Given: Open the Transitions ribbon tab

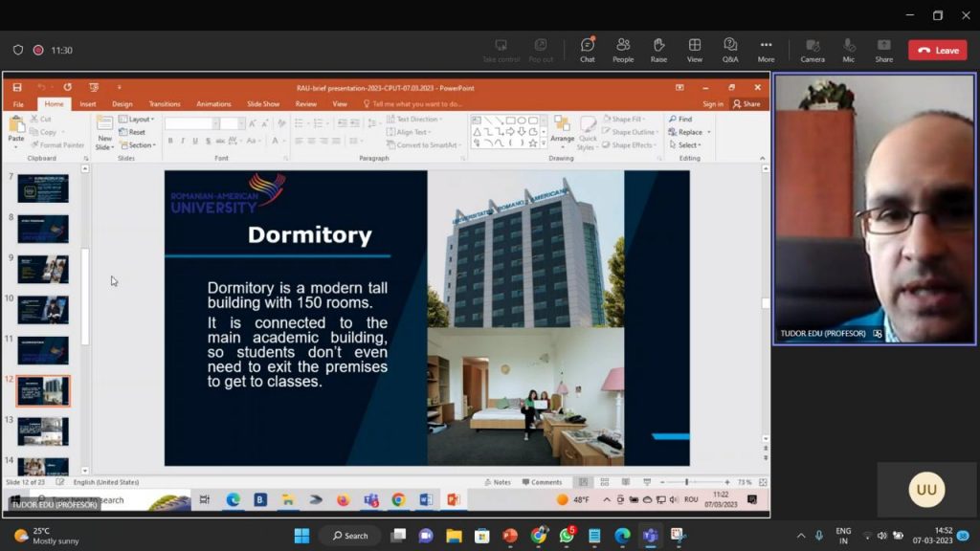Looking at the screenshot, I should tap(165, 104).
